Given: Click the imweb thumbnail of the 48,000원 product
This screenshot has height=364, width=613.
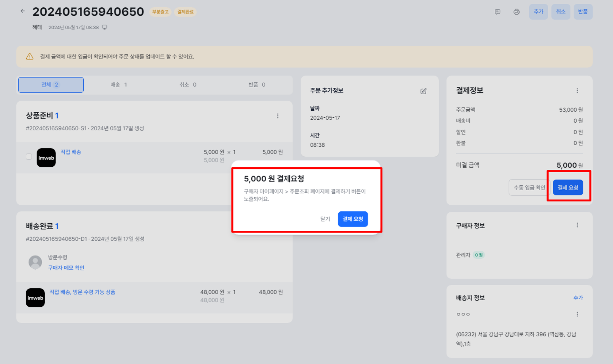Looking at the screenshot, I should pyautogui.click(x=35, y=298).
